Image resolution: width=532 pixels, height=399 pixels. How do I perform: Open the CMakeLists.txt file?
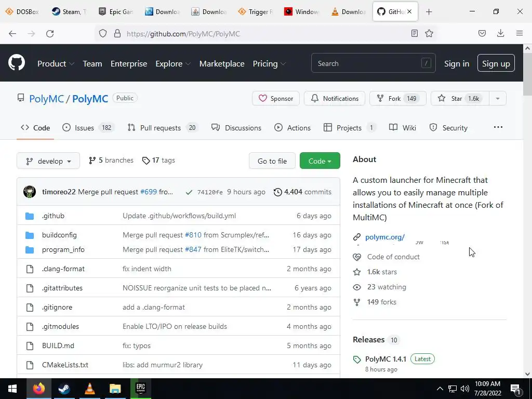click(x=65, y=365)
